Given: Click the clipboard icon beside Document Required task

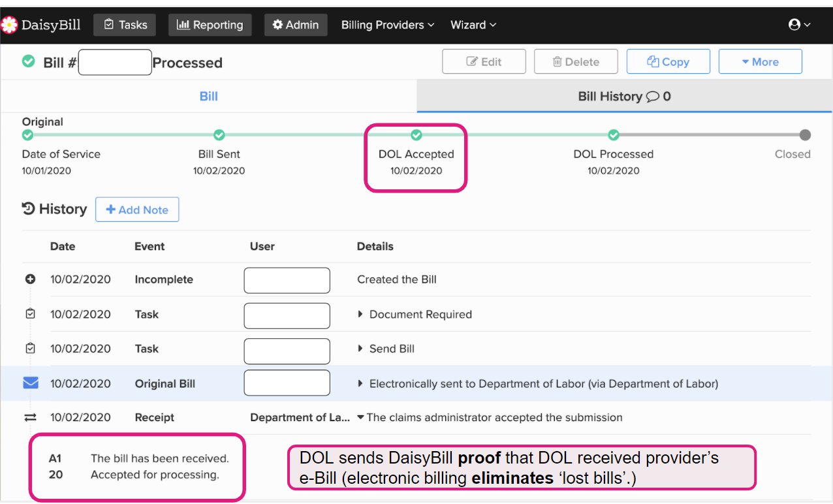Looking at the screenshot, I should tap(30, 314).
